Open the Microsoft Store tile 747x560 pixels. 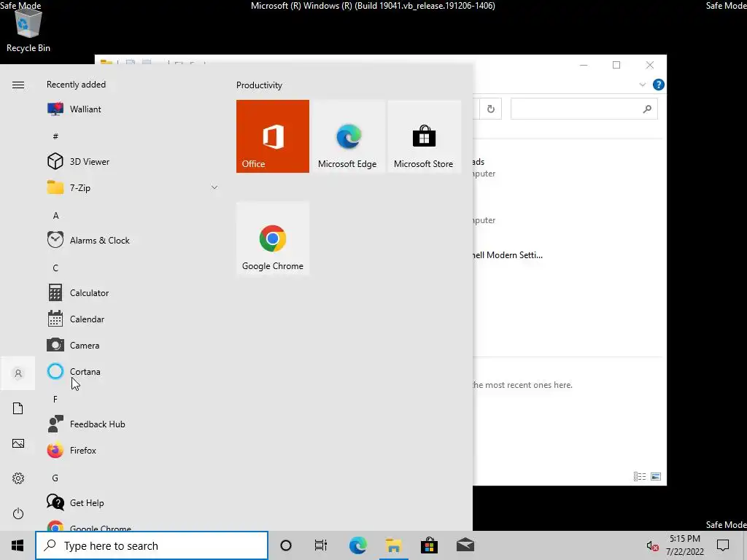[424, 136]
